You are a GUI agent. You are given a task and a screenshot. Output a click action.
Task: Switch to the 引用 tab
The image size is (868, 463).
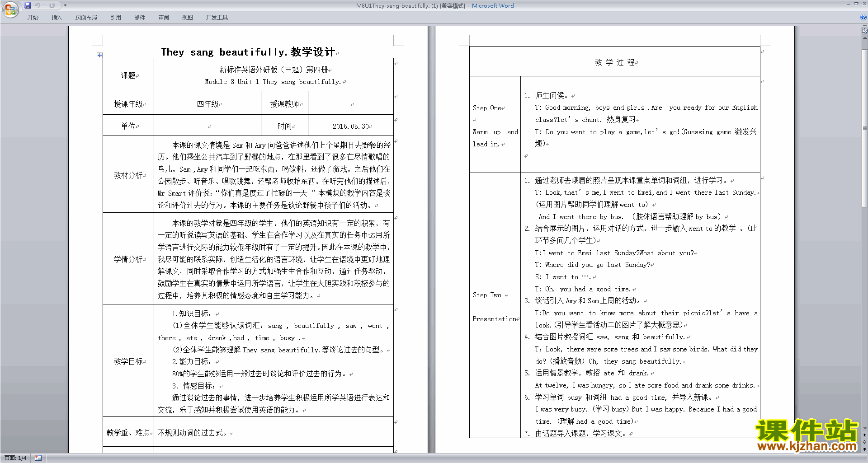pyautogui.click(x=115, y=18)
